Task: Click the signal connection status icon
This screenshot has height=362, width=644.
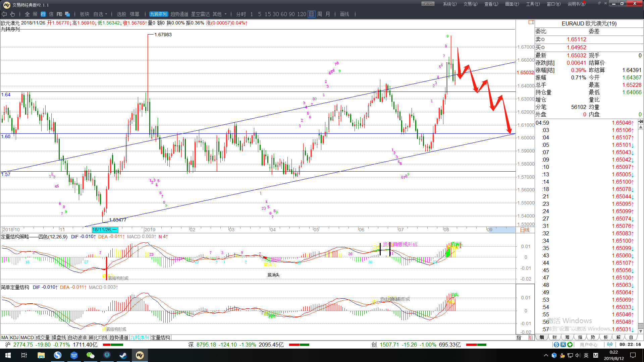Action: (x=610, y=345)
